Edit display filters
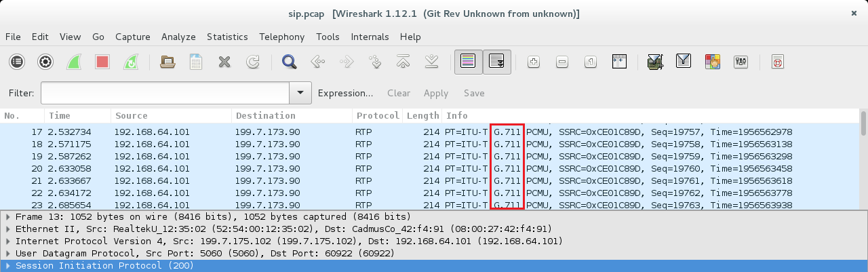The image size is (868, 272). click(684, 62)
